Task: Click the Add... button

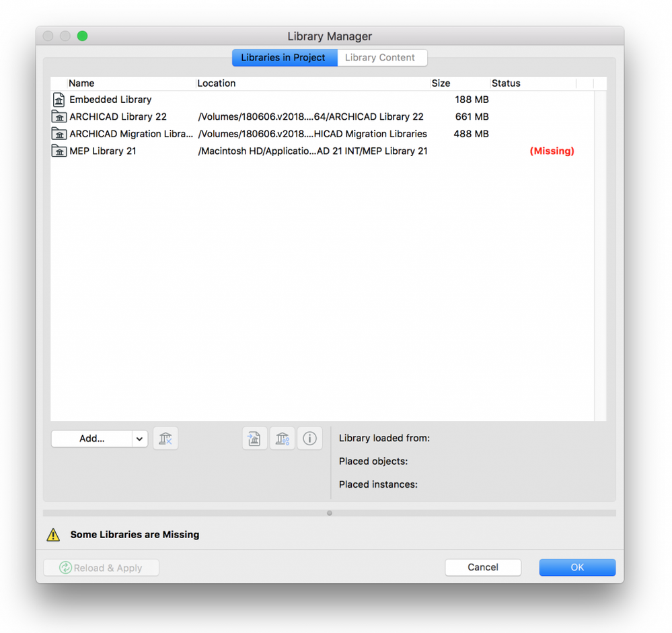Action: pyautogui.click(x=91, y=439)
